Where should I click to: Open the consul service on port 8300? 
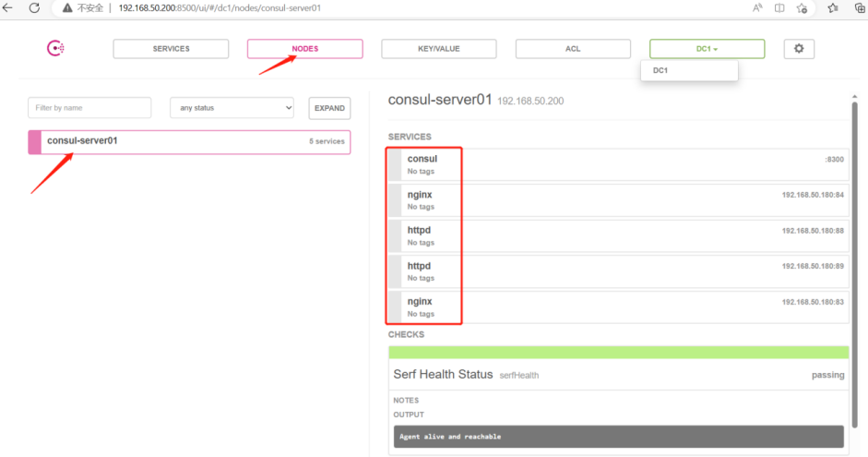point(618,164)
